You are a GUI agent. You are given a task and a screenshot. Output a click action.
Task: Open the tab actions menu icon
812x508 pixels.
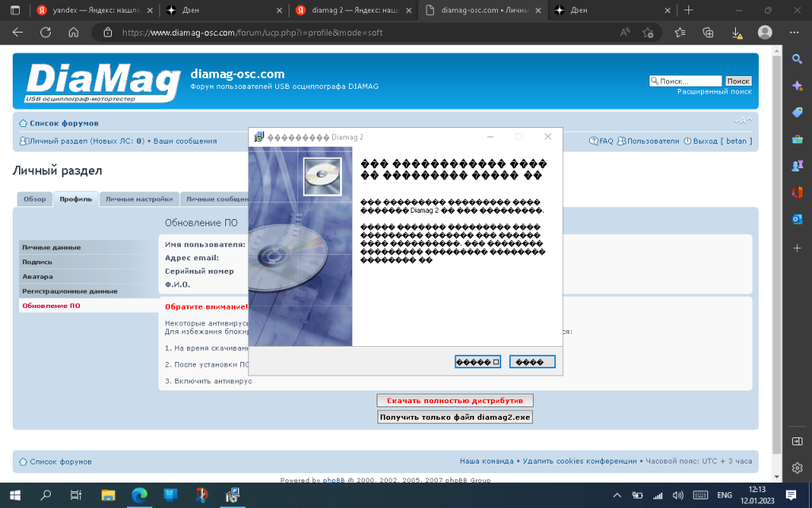(16, 10)
